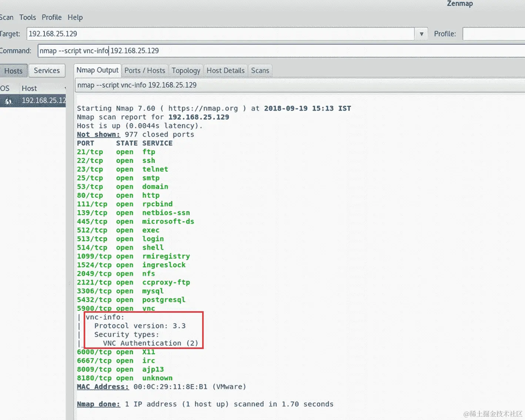525x420 pixels.
Task: Open the Scan menu
Action: (6, 17)
